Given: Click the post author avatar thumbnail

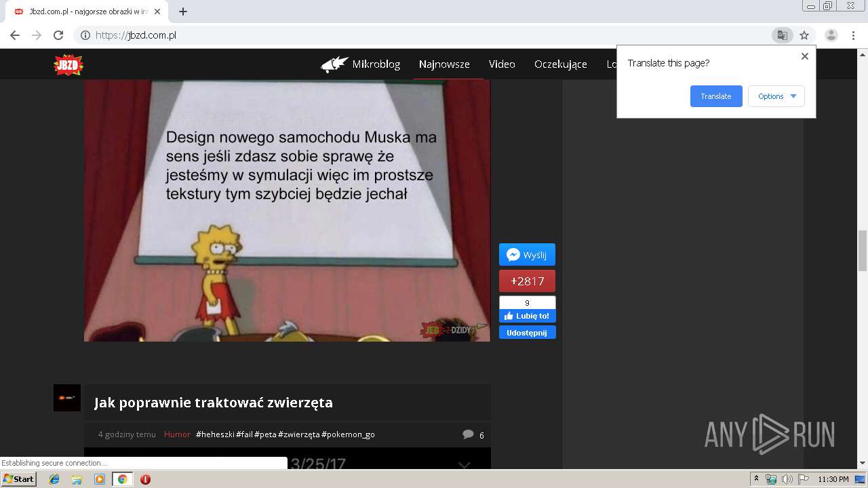Looking at the screenshot, I should pyautogui.click(x=67, y=398).
